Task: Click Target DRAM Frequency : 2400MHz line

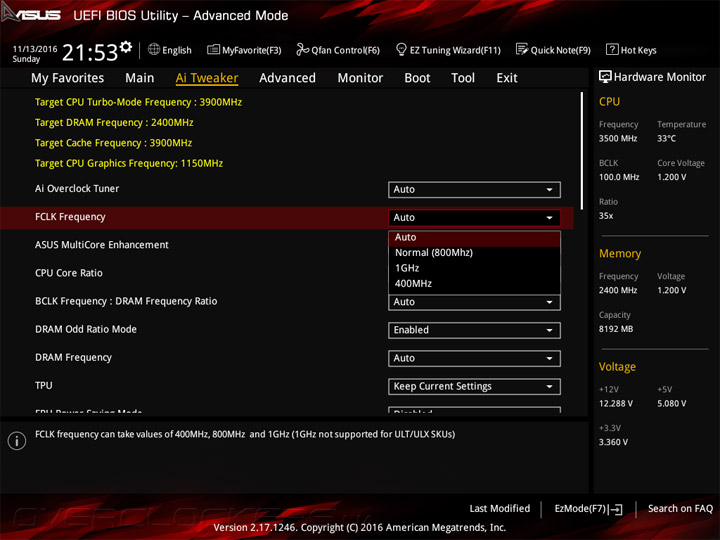Action: tap(114, 123)
